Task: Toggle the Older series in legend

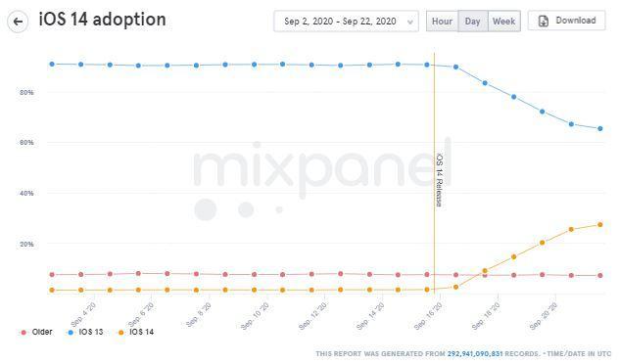Action: click(36, 332)
